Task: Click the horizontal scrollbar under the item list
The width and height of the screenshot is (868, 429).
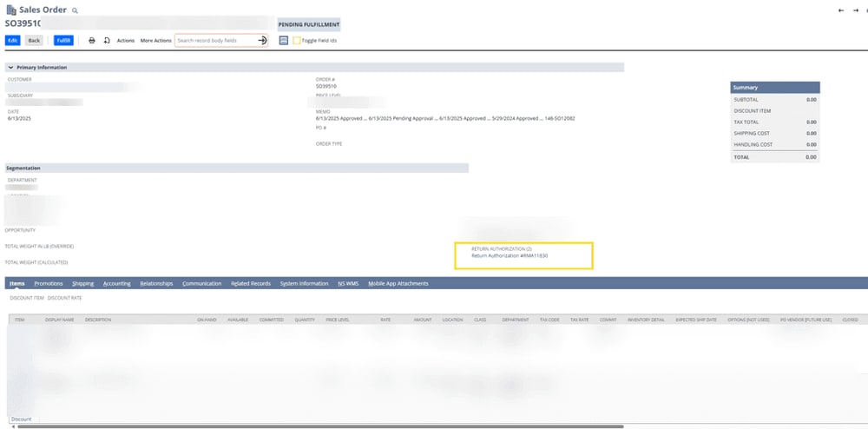Action: (320, 426)
